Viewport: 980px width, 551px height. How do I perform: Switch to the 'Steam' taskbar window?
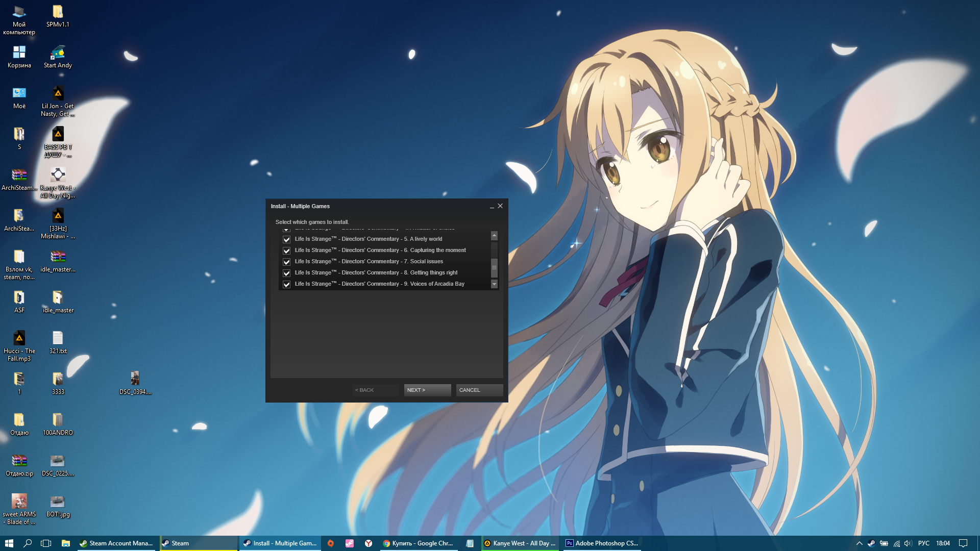(x=199, y=543)
